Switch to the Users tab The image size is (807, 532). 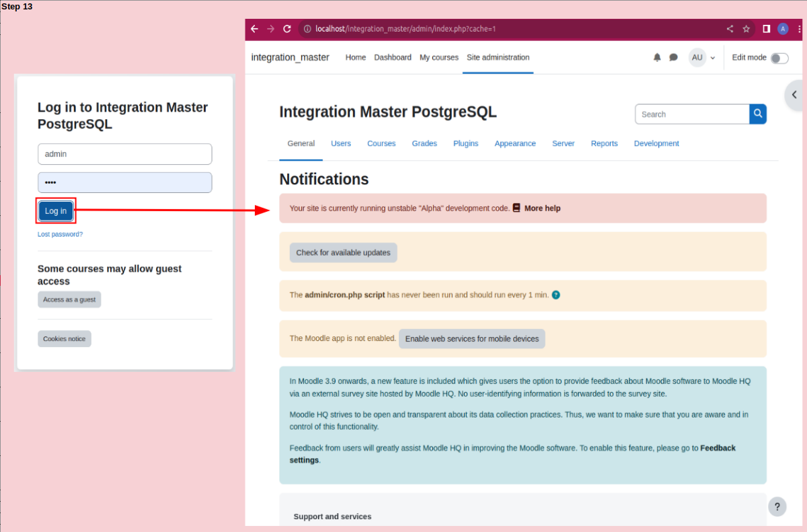coord(341,144)
